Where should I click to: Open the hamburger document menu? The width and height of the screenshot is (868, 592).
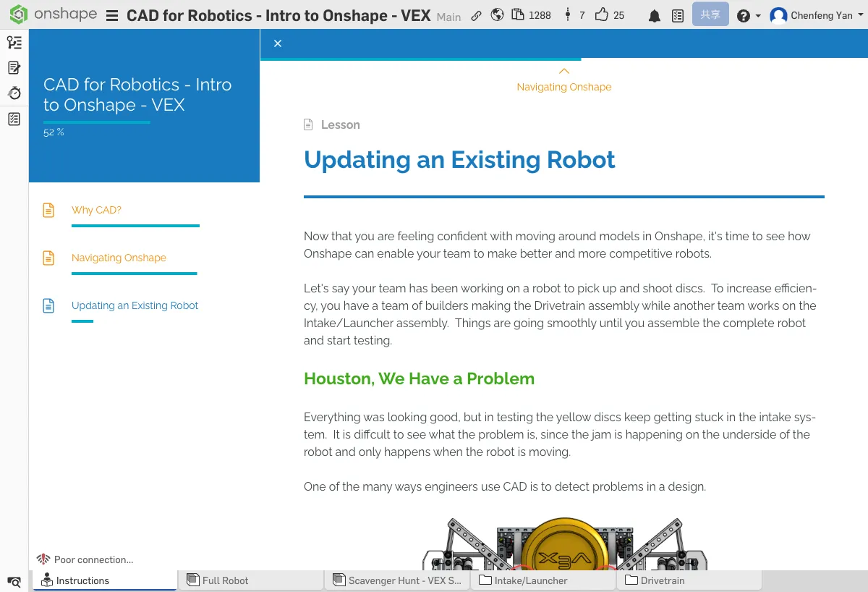pyautogui.click(x=112, y=16)
